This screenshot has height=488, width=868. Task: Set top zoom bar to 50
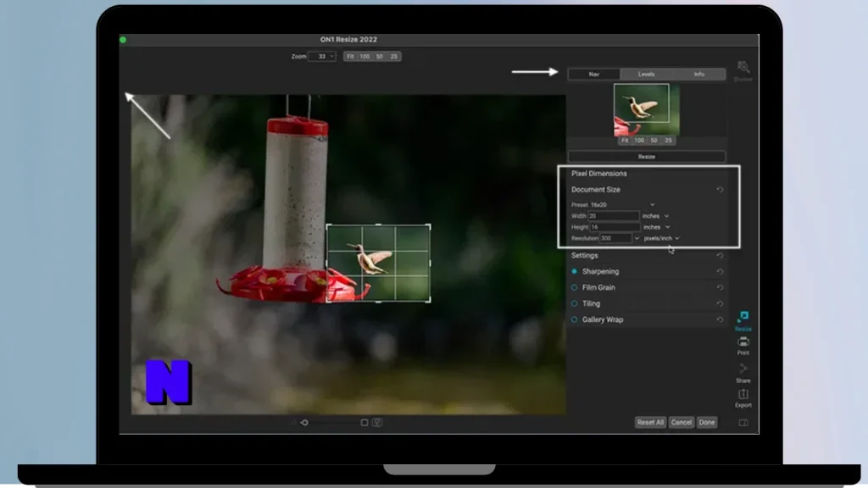[379, 57]
